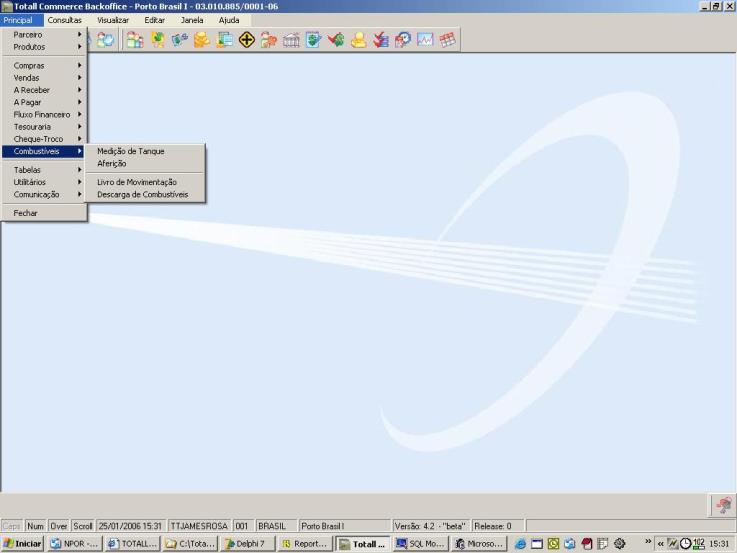
Task: Expand the Parceiro submenu
Action: pyautogui.click(x=44, y=35)
